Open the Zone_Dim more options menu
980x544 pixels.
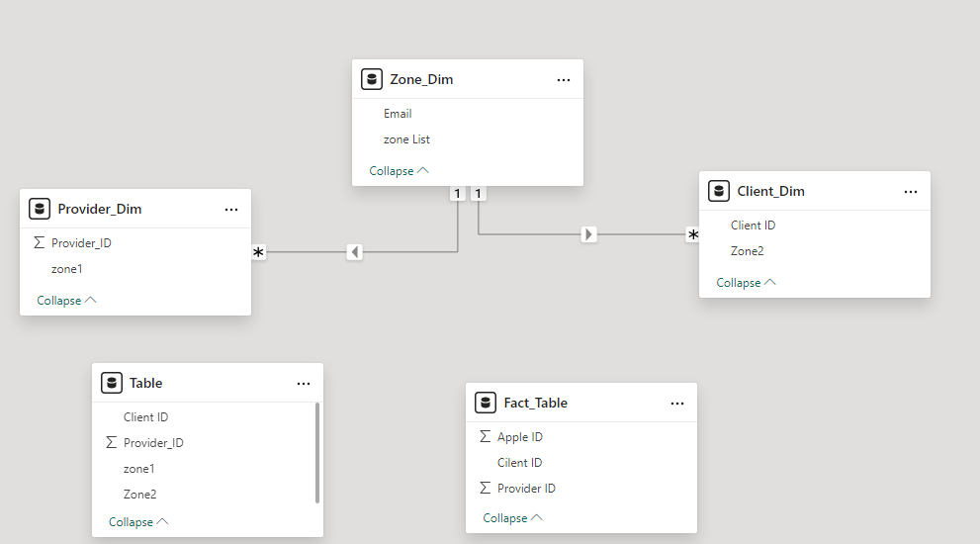564,80
